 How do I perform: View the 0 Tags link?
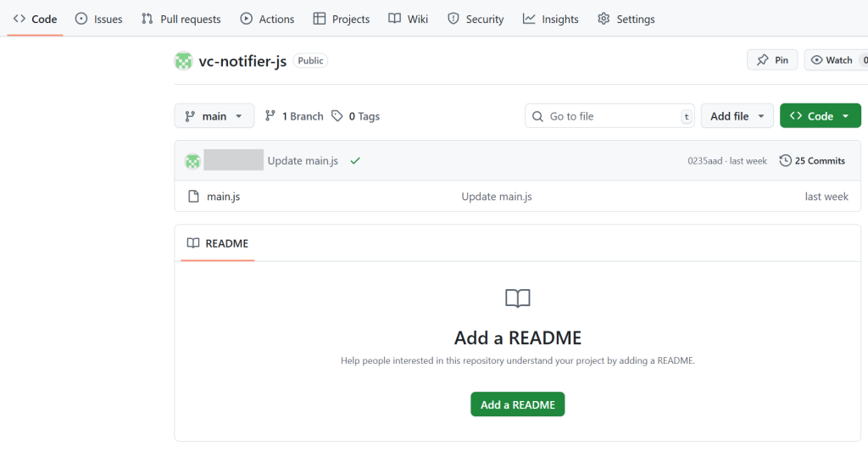click(x=355, y=116)
